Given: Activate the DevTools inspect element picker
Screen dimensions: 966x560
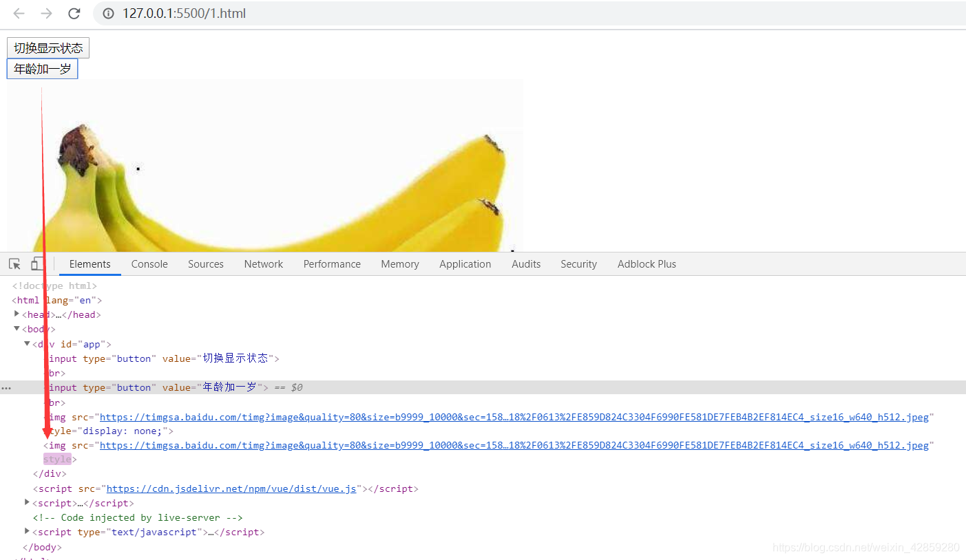Looking at the screenshot, I should [14, 264].
